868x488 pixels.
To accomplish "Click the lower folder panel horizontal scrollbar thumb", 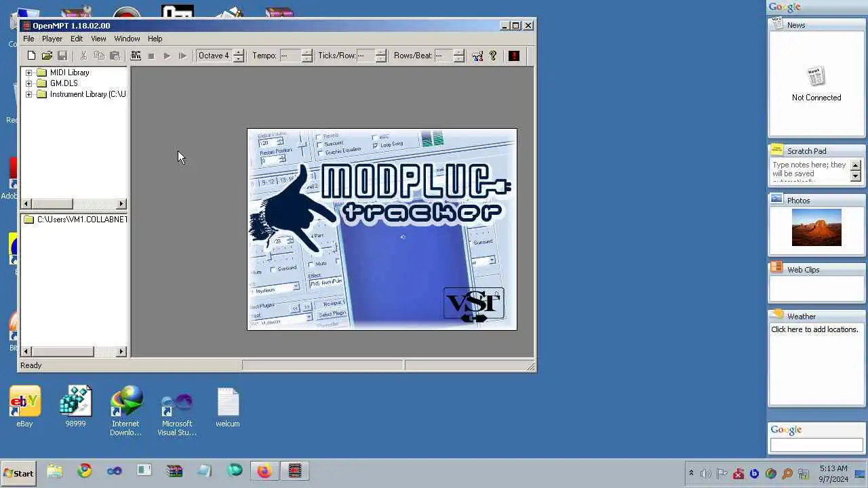I will pyautogui.click(x=62, y=352).
